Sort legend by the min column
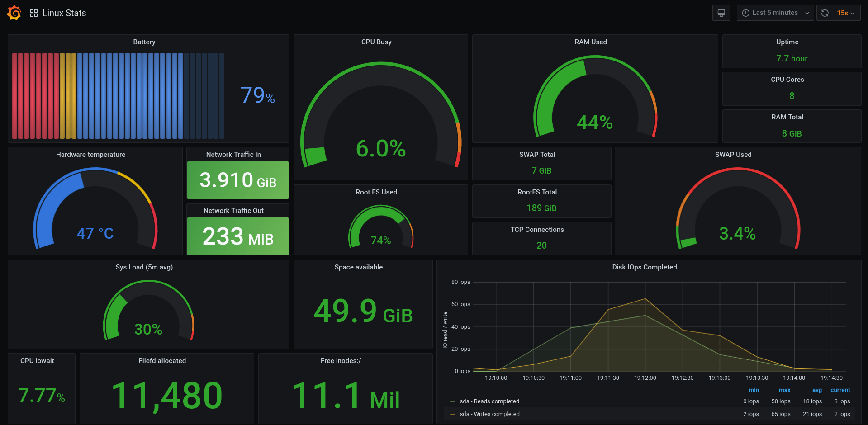This screenshot has width=868, height=425. [754, 390]
